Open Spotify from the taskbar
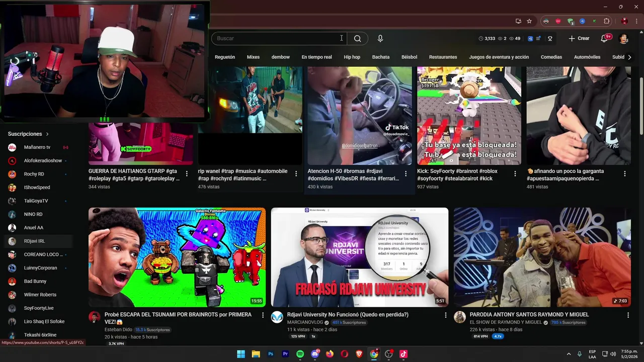 pyautogui.click(x=300, y=354)
